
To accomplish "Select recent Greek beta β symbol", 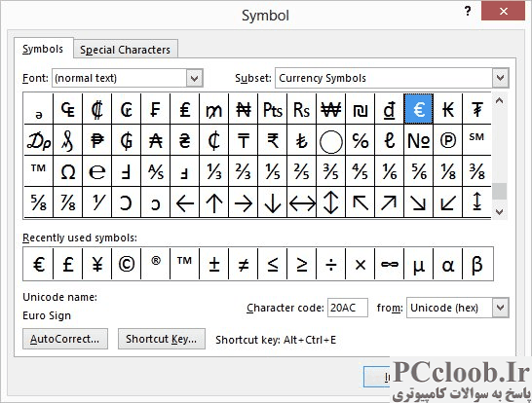I will pyautogui.click(x=477, y=264).
